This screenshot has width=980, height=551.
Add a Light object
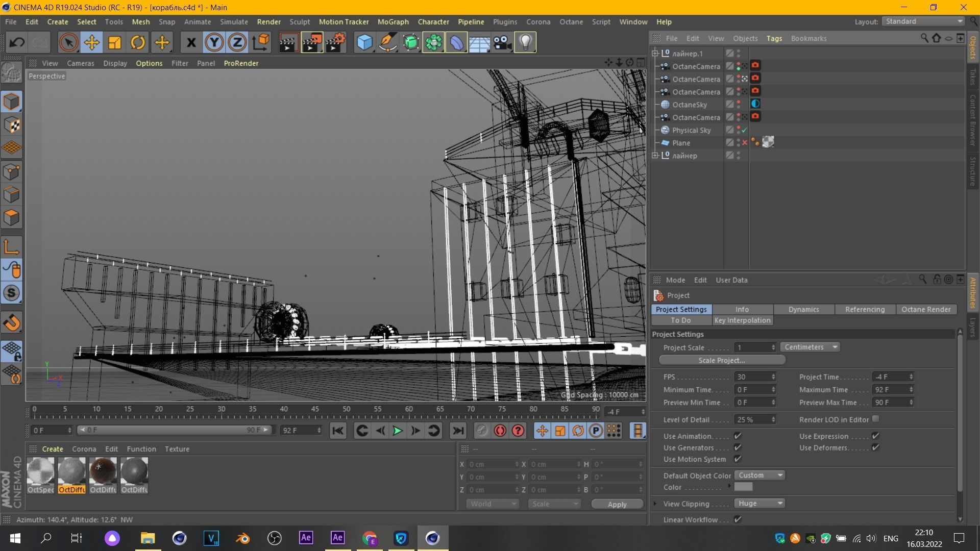[526, 42]
